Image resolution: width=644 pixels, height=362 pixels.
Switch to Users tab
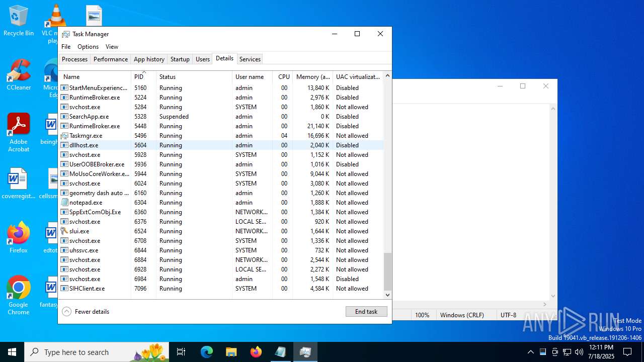click(203, 59)
